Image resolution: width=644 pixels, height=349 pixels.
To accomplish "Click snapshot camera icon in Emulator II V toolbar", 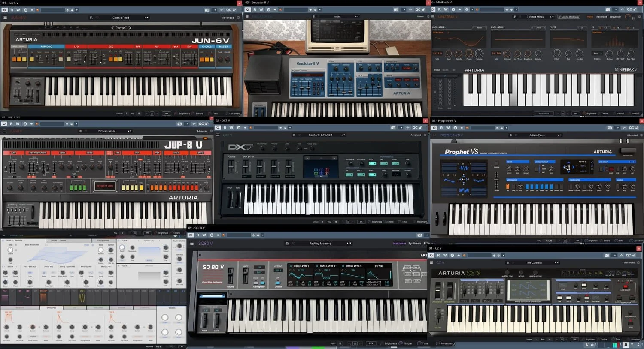I will tap(396, 9).
